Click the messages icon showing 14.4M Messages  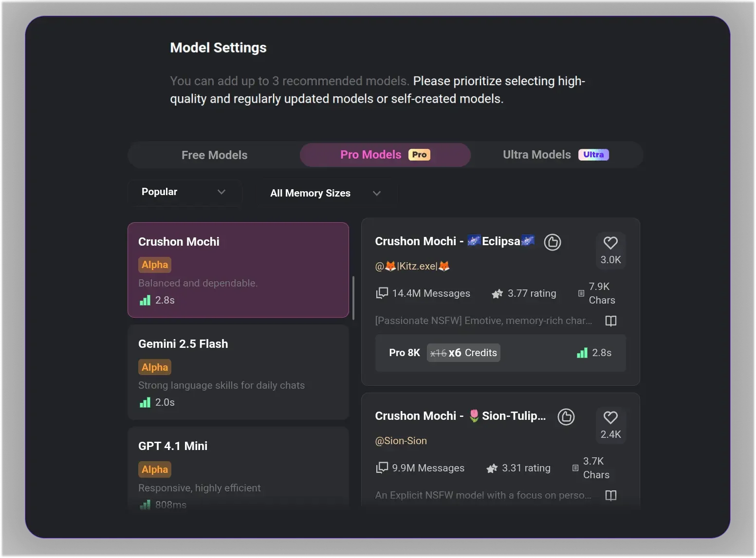click(x=382, y=293)
